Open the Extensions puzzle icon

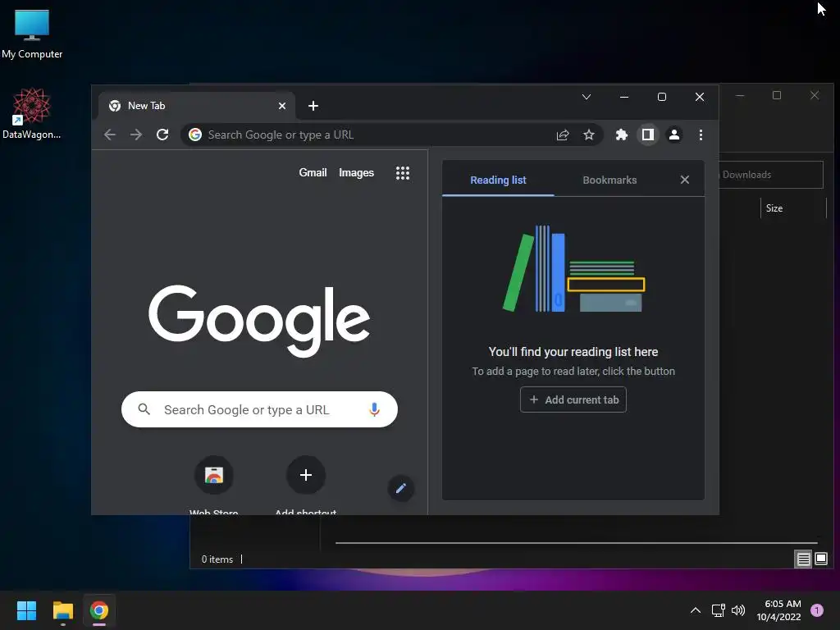[622, 135]
